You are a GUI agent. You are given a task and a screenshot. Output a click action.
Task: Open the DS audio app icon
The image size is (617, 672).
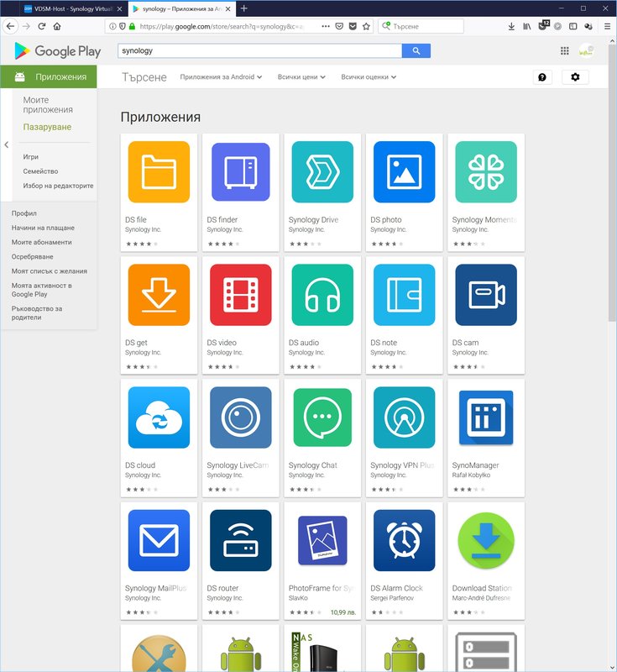[x=322, y=295]
